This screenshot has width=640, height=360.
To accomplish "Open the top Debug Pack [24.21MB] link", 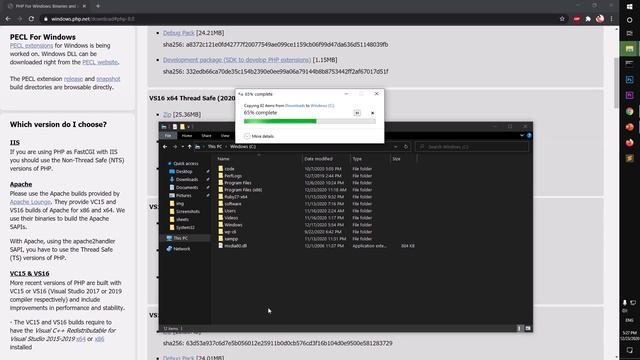I will coord(179,33).
